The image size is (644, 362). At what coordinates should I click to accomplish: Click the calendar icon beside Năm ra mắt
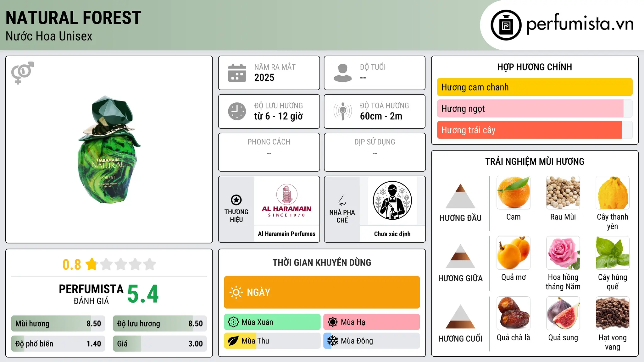pyautogui.click(x=237, y=73)
